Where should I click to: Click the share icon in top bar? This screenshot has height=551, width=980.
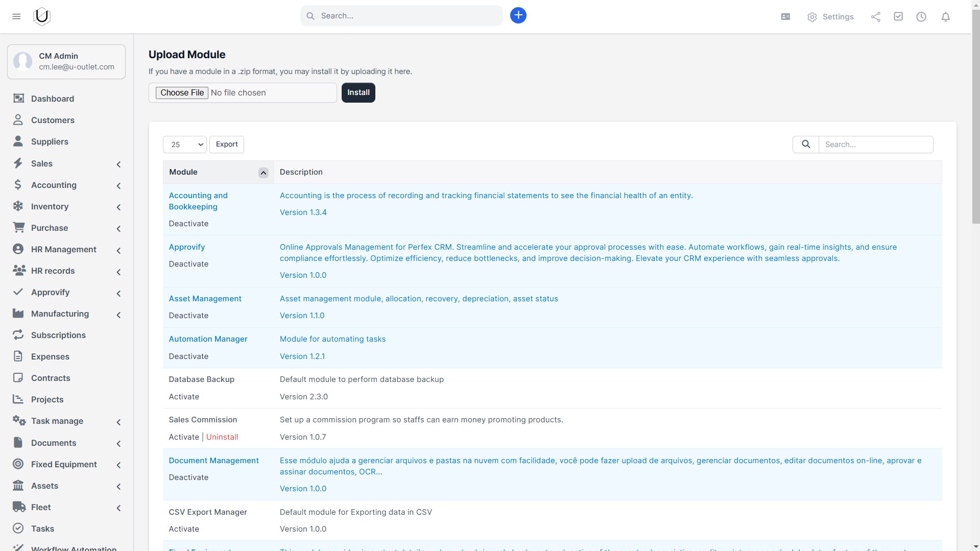[x=875, y=17]
